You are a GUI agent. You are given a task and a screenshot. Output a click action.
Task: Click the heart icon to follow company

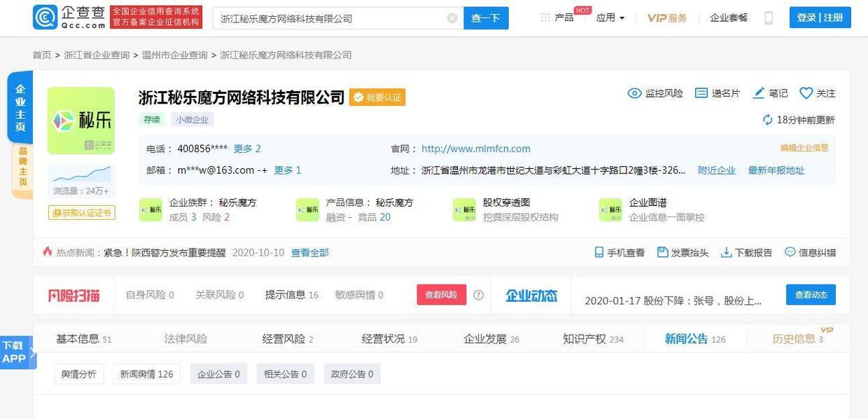click(x=806, y=93)
